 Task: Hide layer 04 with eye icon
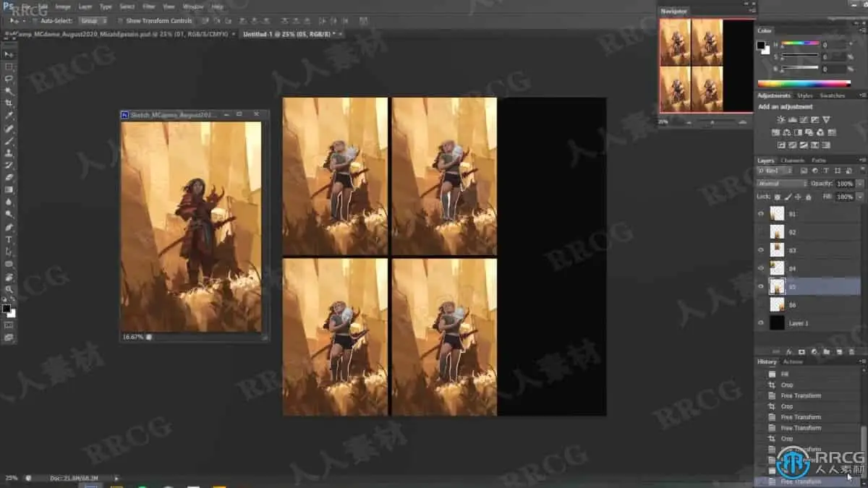point(760,268)
